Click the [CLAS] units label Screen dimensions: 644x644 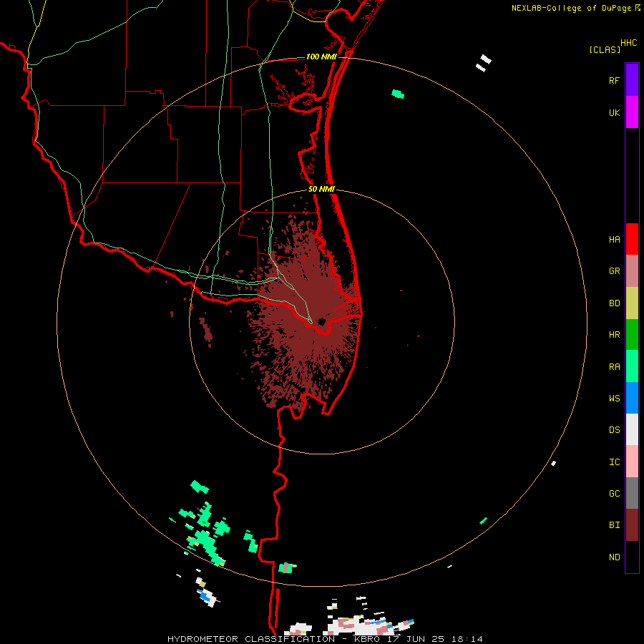point(605,50)
